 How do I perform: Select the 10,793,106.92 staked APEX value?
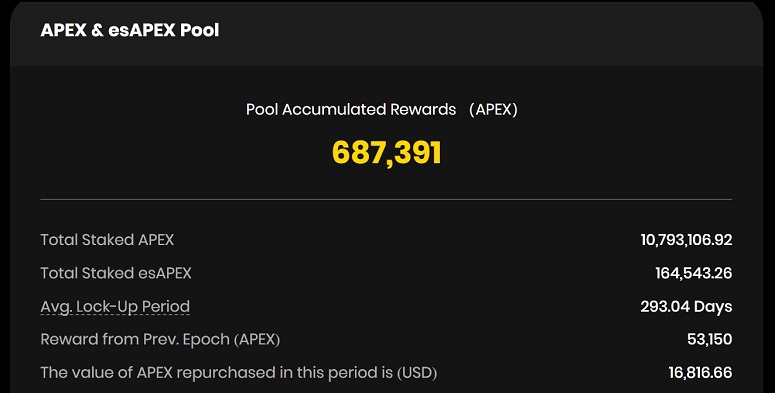tap(687, 240)
